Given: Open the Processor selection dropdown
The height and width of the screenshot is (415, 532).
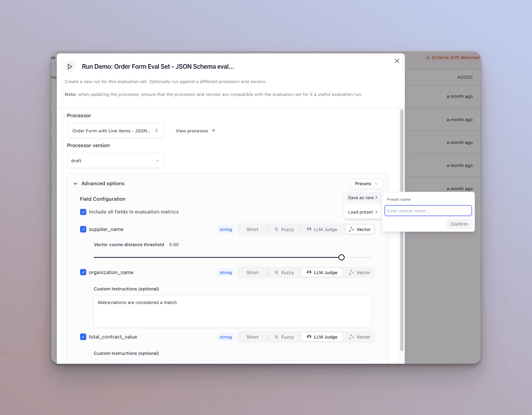Looking at the screenshot, I should [116, 131].
